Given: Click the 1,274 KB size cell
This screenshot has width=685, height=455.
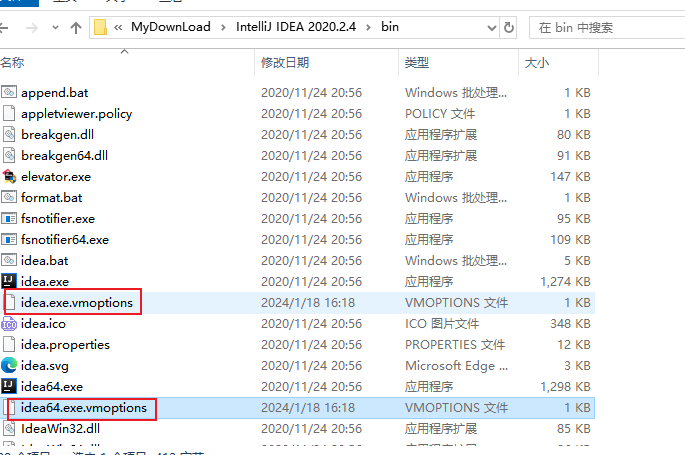Looking at the screenshot, I should point(565,282).
